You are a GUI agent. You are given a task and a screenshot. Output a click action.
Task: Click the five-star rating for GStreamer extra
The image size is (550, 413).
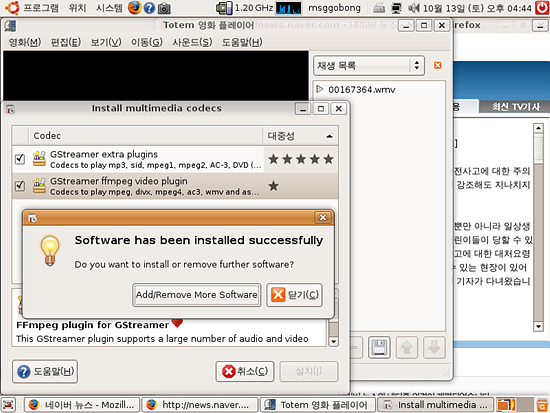click(x=301, y=159)
